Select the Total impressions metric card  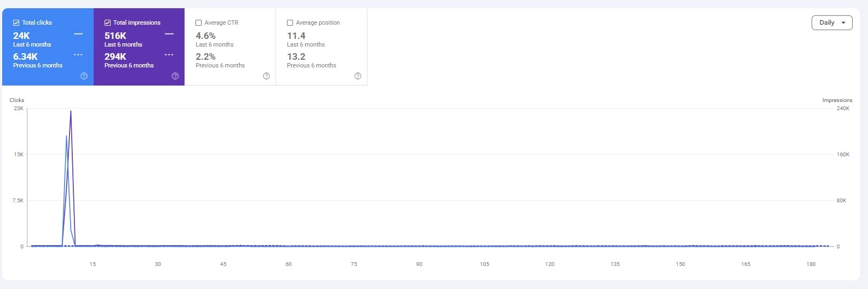[139, 47]
